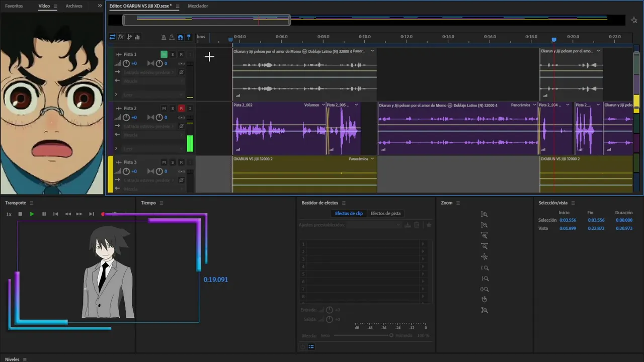644x362 pixels.
Task: Switch to the Favoritos tab
Action: 14,6
